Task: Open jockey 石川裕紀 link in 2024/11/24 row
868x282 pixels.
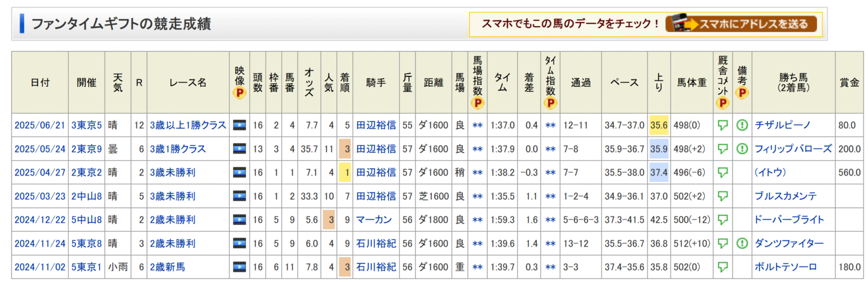Action: [376, 243]
